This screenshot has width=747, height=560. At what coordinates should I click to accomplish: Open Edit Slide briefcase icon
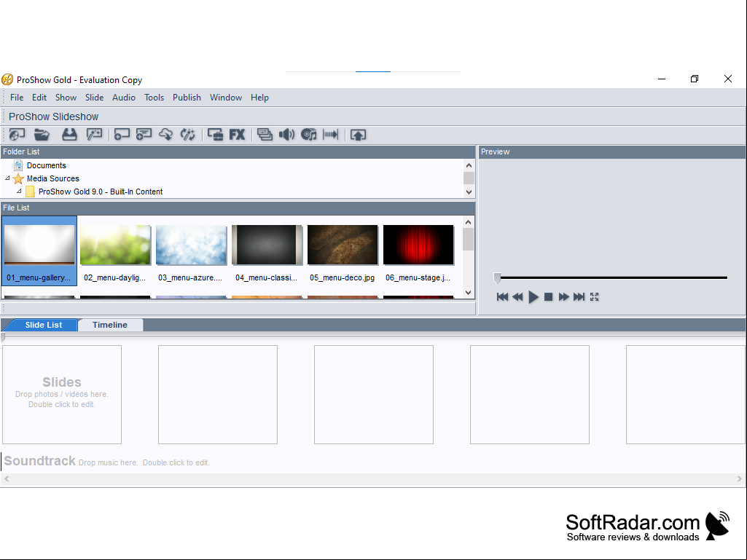(215, 135)
